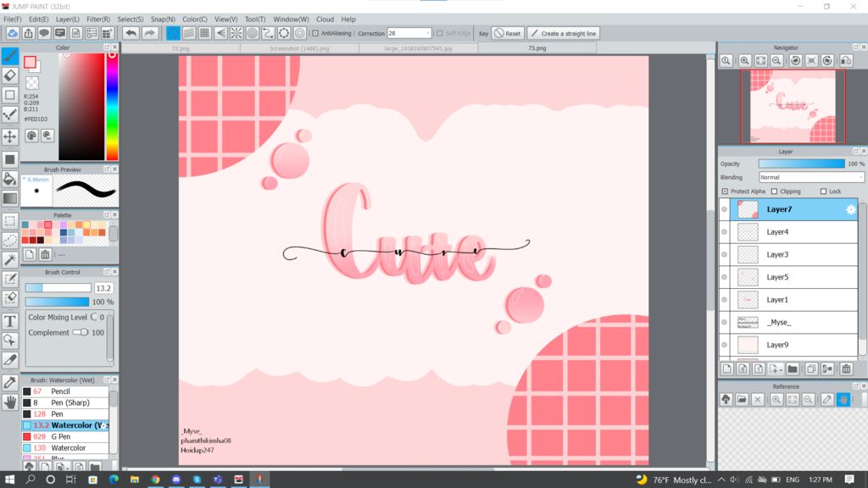The width and height of the screenshot is (868, 488).
Task: Click the Layer9 thumbnail
Action: pos(748,345)
